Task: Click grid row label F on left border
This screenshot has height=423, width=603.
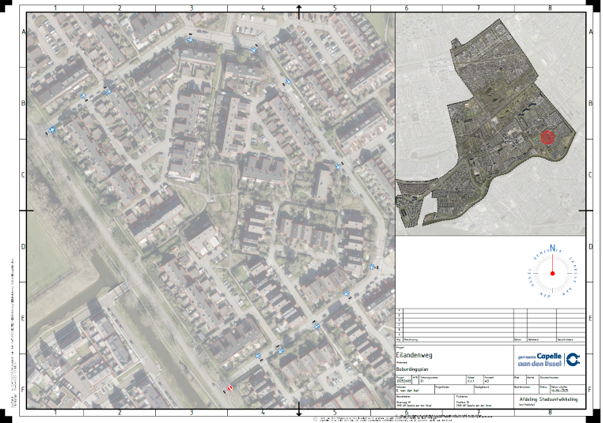Action: [23, 390]
